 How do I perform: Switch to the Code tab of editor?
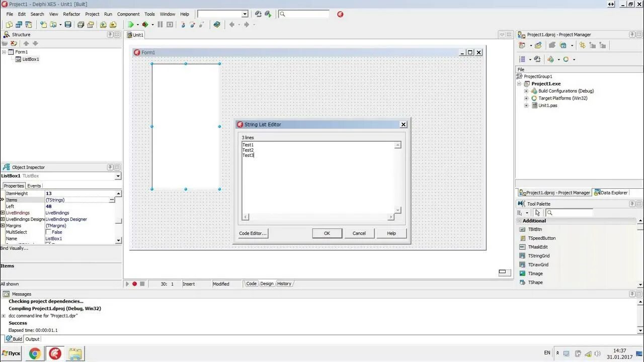pyautogui.click(x=252, y=284)
